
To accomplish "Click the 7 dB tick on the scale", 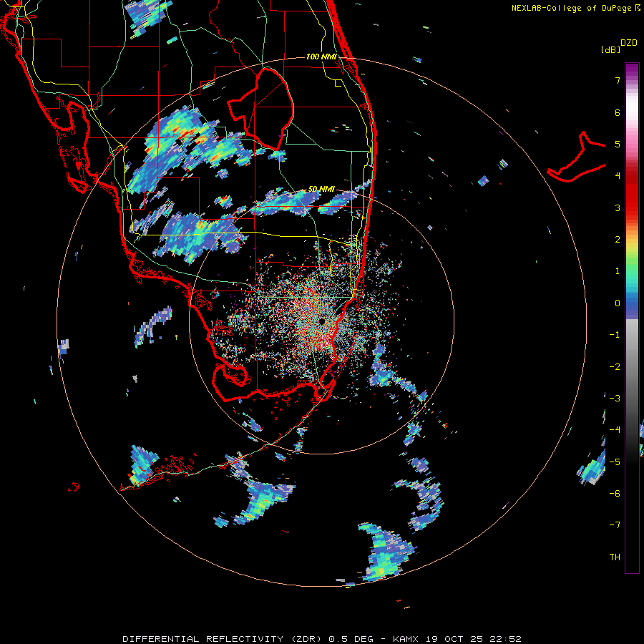I will [x=618, y=80].
